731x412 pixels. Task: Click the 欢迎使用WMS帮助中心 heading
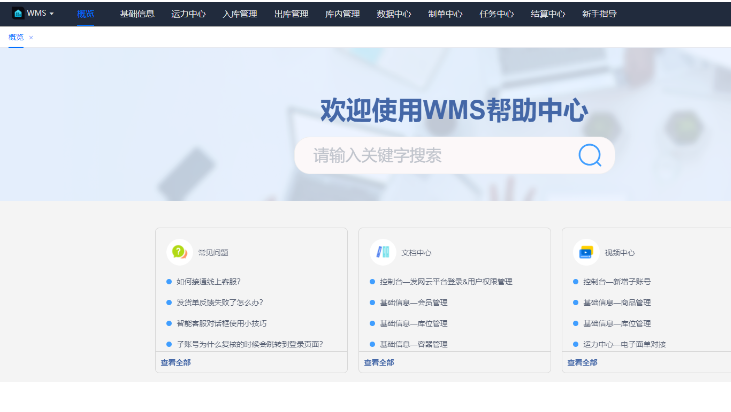[x=454, y=110]
